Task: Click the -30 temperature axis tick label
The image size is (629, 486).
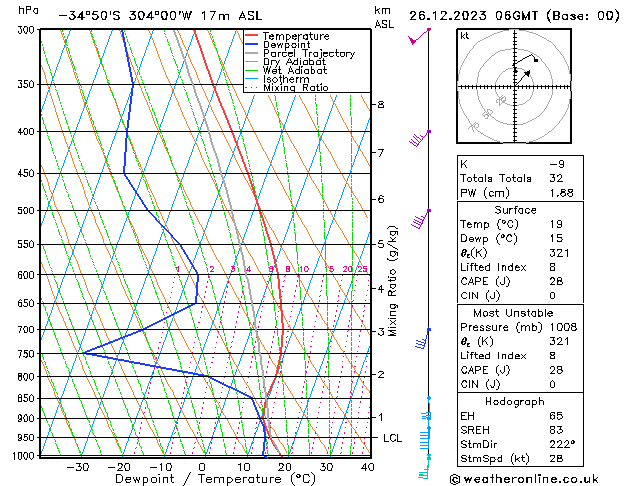Action: [x=78, y=467]
